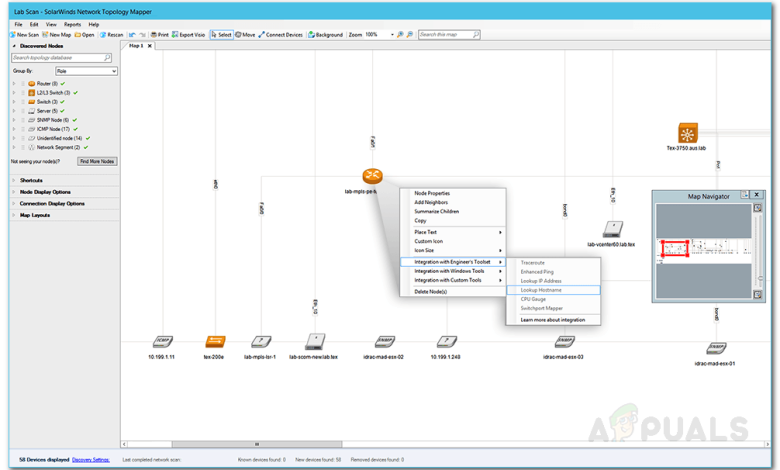This screenshot has width=780, height=470.
Task: Click the Find More Nodes button
Action: [x=98, y=162]
